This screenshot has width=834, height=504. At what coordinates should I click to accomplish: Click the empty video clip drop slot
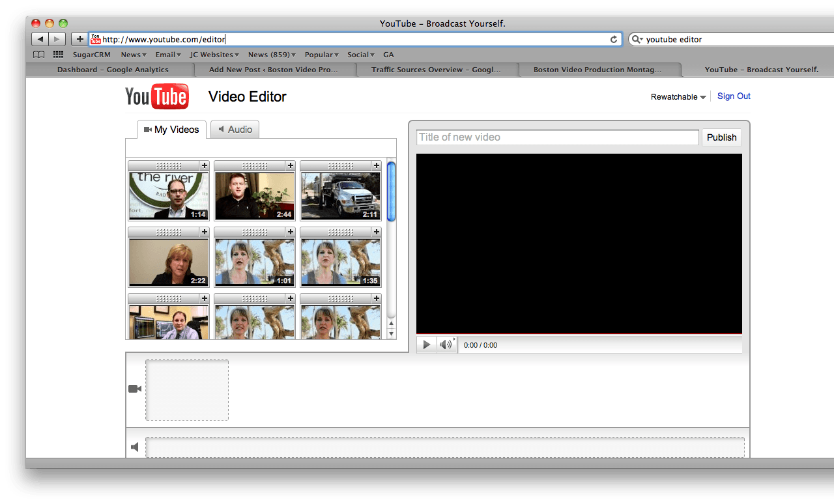pos(187,390)
